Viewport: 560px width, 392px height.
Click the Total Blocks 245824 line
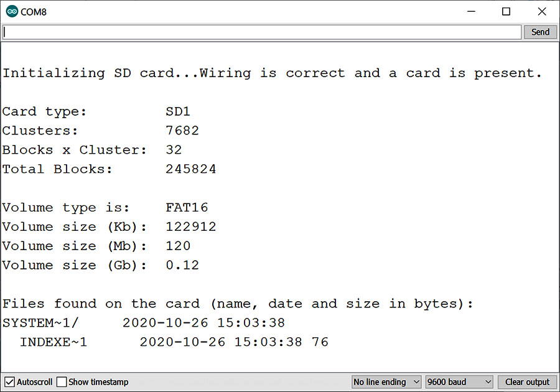109,169
